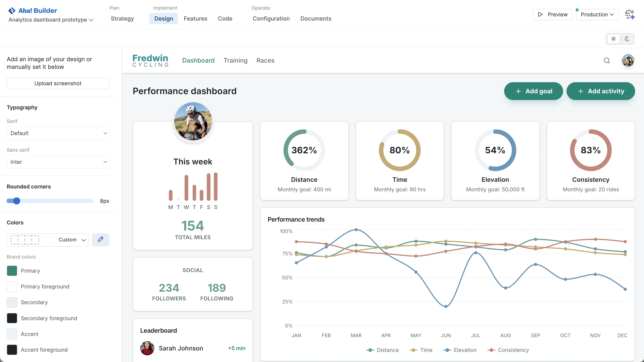The height and width of the screenshot is (362, 644).
Task: Click the Add activity button
Action: pos(600,91)
